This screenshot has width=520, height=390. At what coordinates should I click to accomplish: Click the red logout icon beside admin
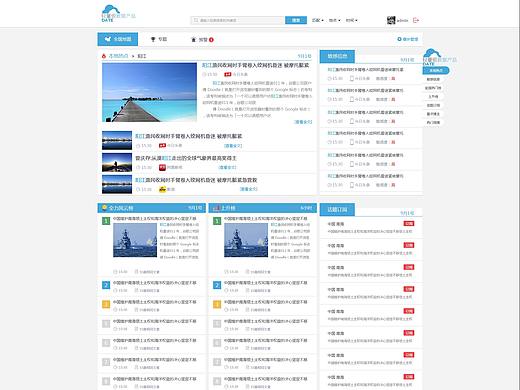click(x=416, y=20)
